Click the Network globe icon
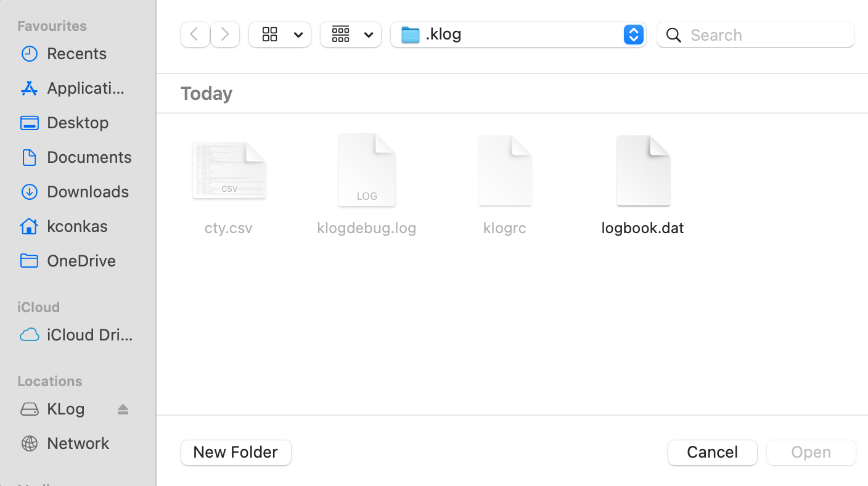 click(29, 443)
